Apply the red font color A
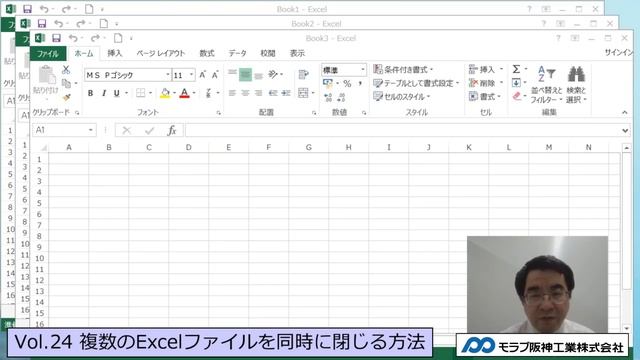The image size is (640, 360). coord(184,93)
